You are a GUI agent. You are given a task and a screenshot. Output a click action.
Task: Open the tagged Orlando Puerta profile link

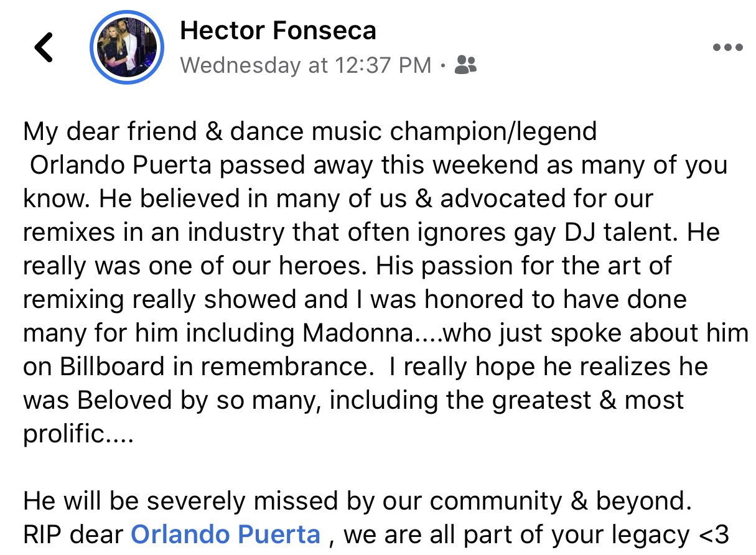point(226,534)
